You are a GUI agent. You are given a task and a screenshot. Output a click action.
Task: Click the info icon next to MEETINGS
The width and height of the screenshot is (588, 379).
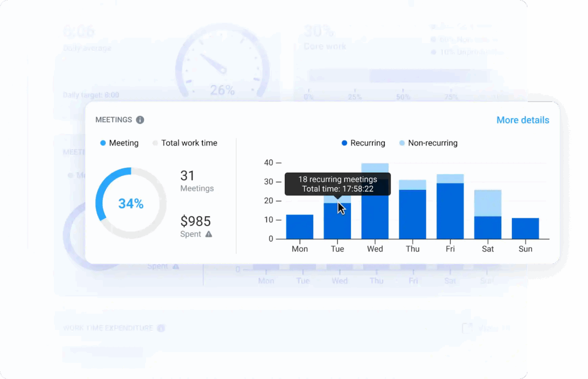click(x=140, y=120)
